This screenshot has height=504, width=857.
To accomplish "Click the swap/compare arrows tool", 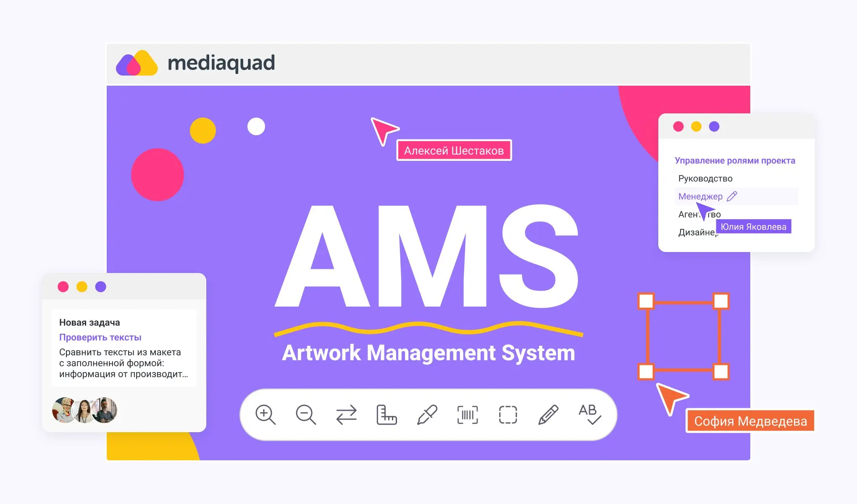I will tap(346, 415).
